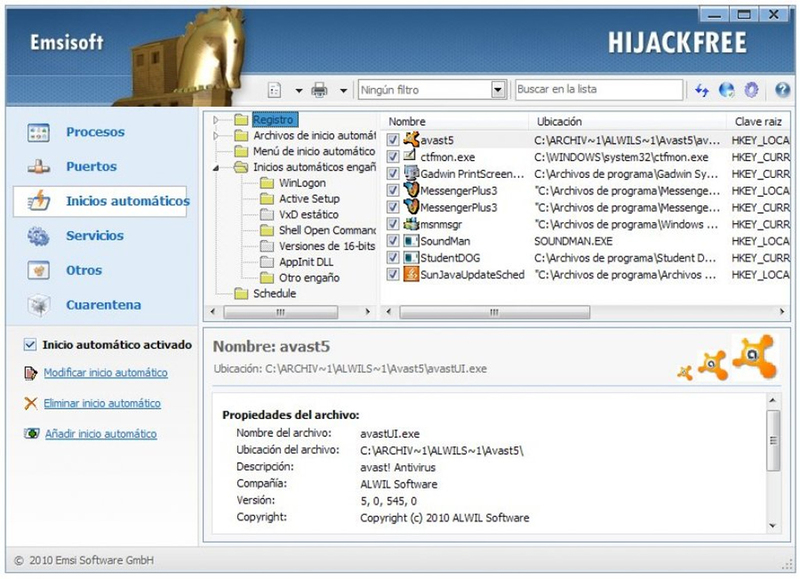
Task: Click the Active Setup folder icon
Action: 266,198
